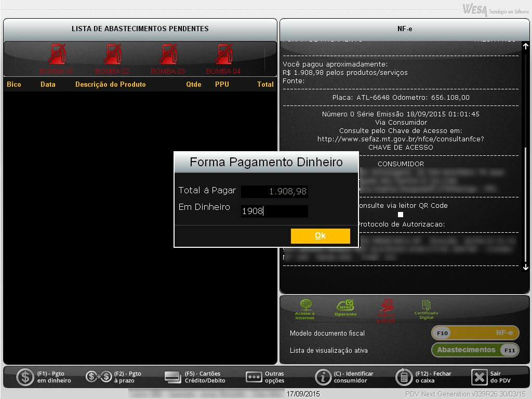Open Outras opções menu
Screen dimensions: 532x399
(x=265, y=377)
